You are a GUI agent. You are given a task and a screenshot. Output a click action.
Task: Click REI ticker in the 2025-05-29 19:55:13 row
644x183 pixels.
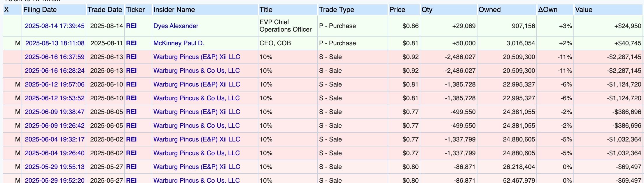pos(131,167)
